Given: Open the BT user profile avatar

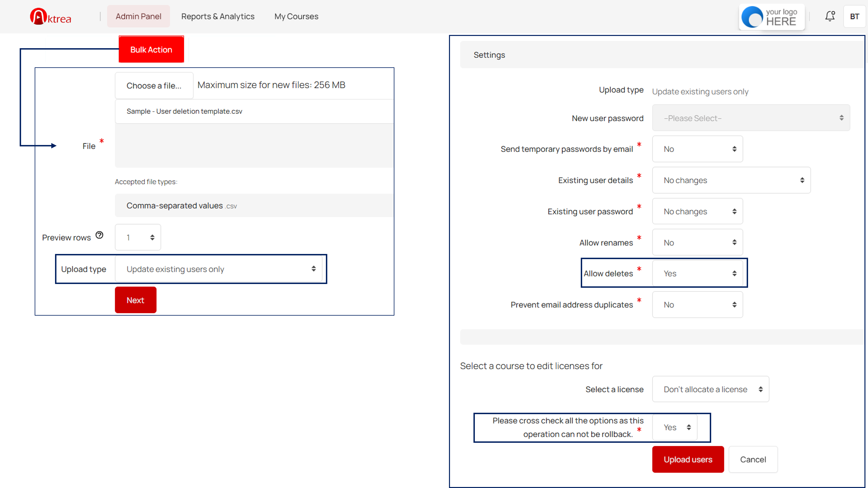Looking at the screenshot, I should [x=854, y=17].
